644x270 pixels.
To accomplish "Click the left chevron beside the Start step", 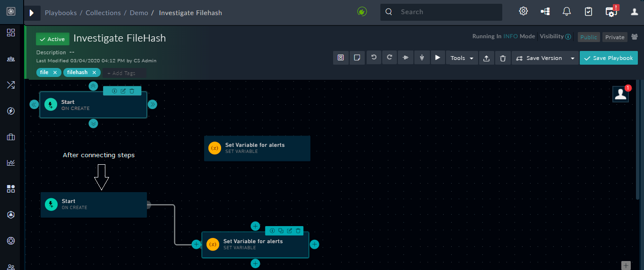I will [34, 104].
